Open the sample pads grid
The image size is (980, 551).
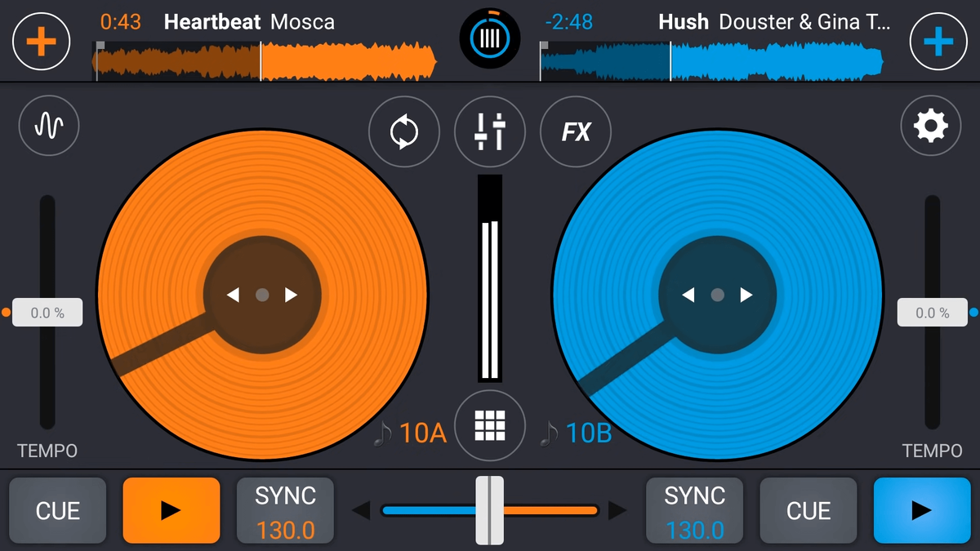tap(490, 424)
